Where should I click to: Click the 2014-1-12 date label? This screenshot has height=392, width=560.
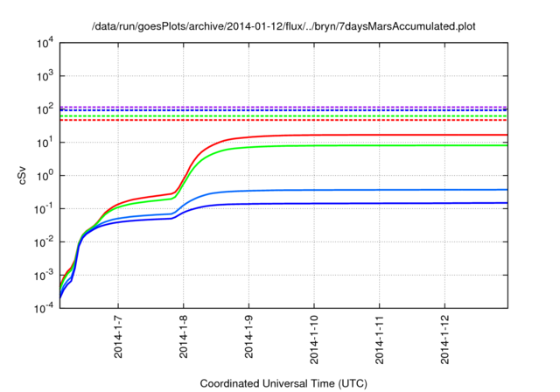point(445,339)
